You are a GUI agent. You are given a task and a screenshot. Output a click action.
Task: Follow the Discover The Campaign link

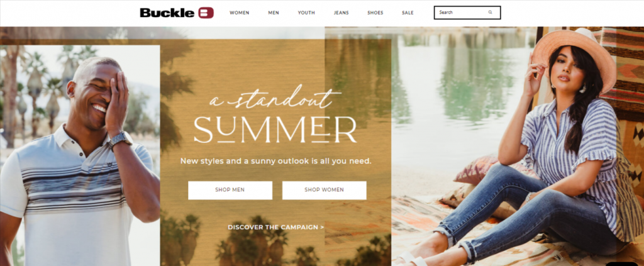[x=275, y=227]
